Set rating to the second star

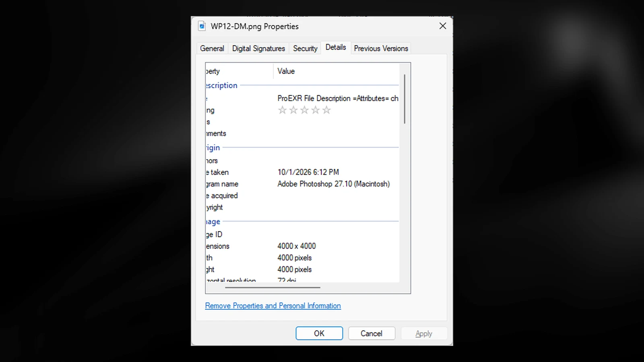point(293,110)
